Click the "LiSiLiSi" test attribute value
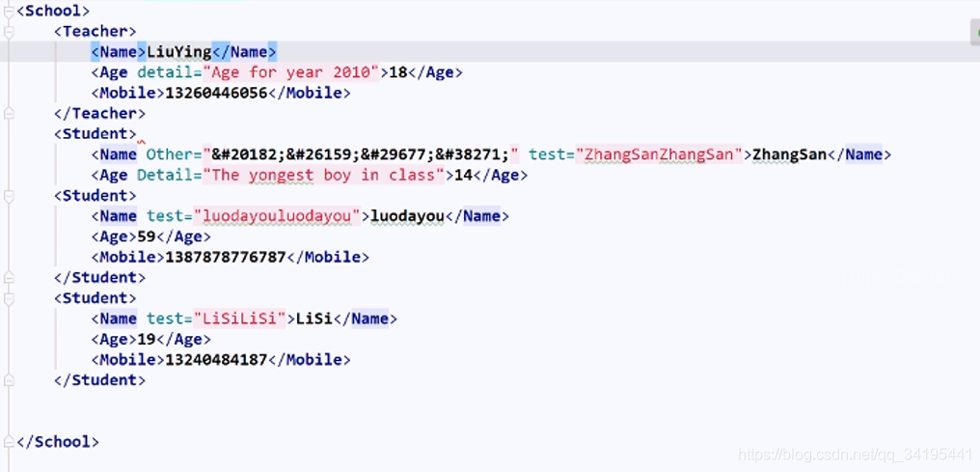Screen dimensions: 980x472 (x=240, y=319)
